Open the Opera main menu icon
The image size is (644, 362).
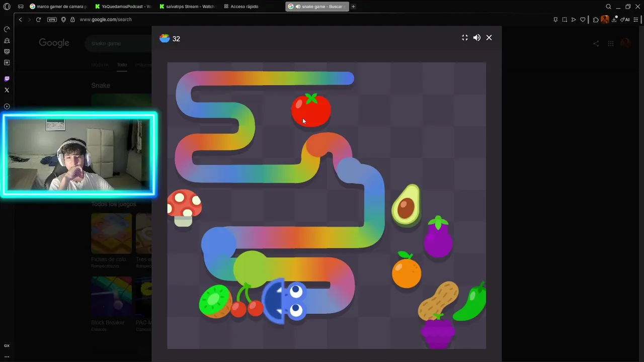coord(7,7)
